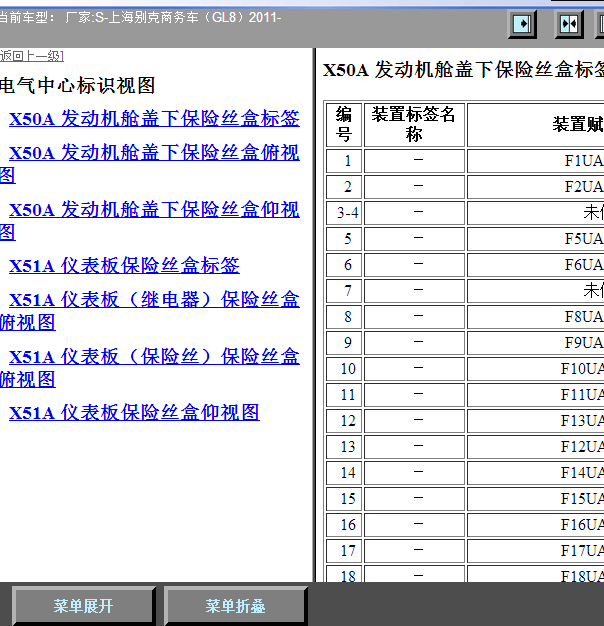Click the F11UA cell
This screenshot has width=604, height=626.
click(x=535, y=395)
